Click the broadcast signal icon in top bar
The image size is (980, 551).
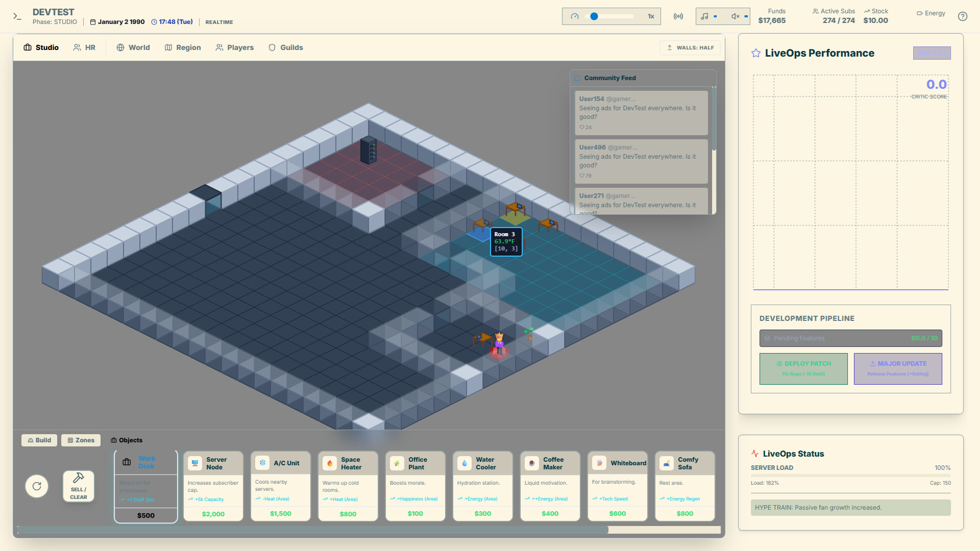tap(678, 16)
